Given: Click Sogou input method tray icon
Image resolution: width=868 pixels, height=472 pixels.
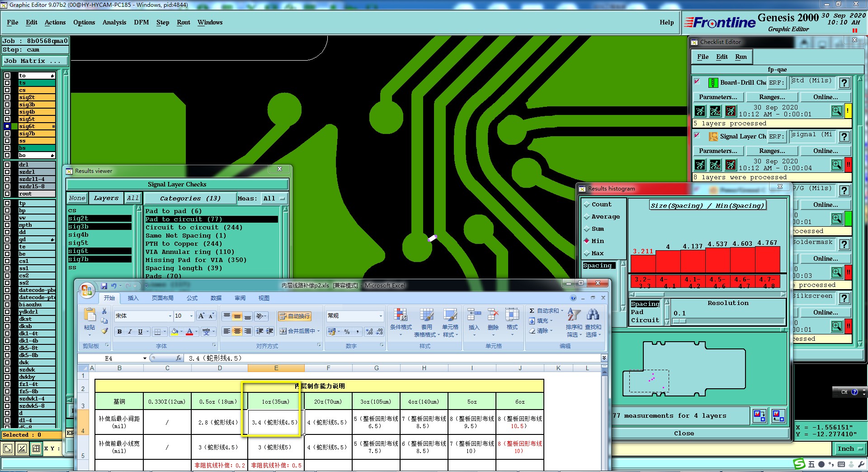Looking at the screenshot, I should tap(799, 464).
